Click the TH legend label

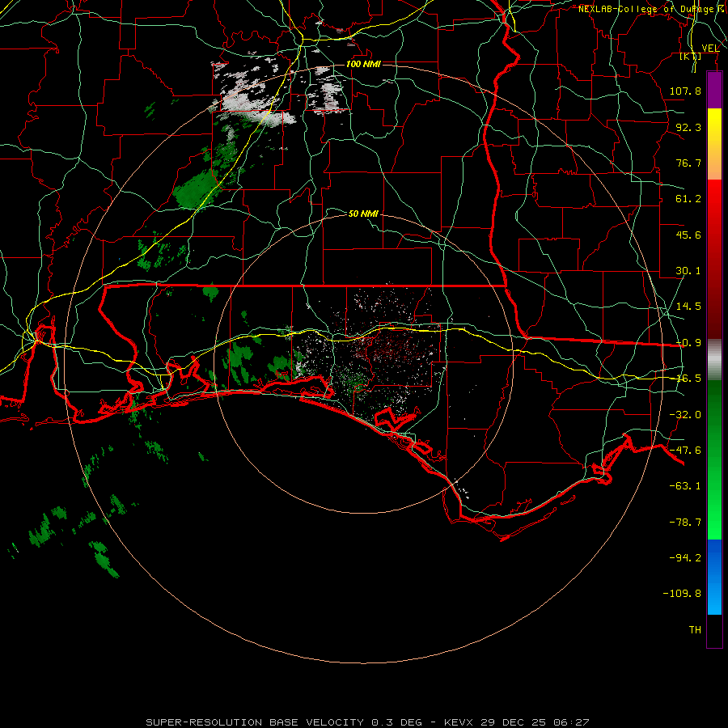point(695,630)
